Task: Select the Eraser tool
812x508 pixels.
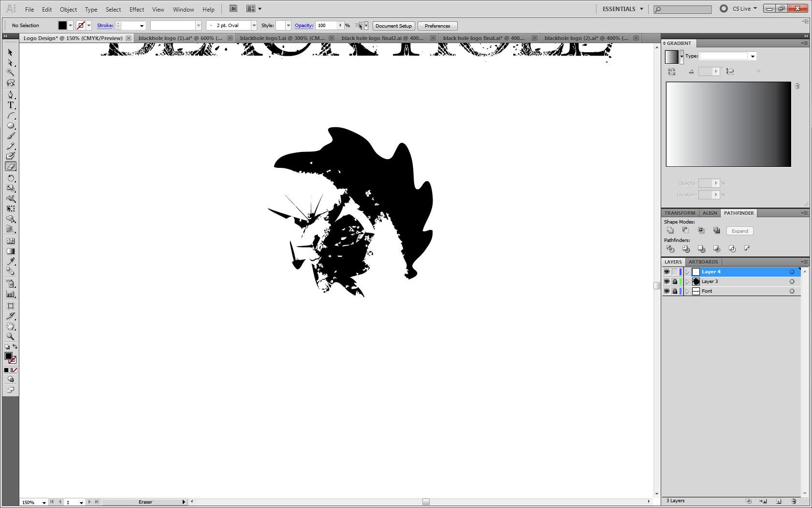Action: [10, 167]
